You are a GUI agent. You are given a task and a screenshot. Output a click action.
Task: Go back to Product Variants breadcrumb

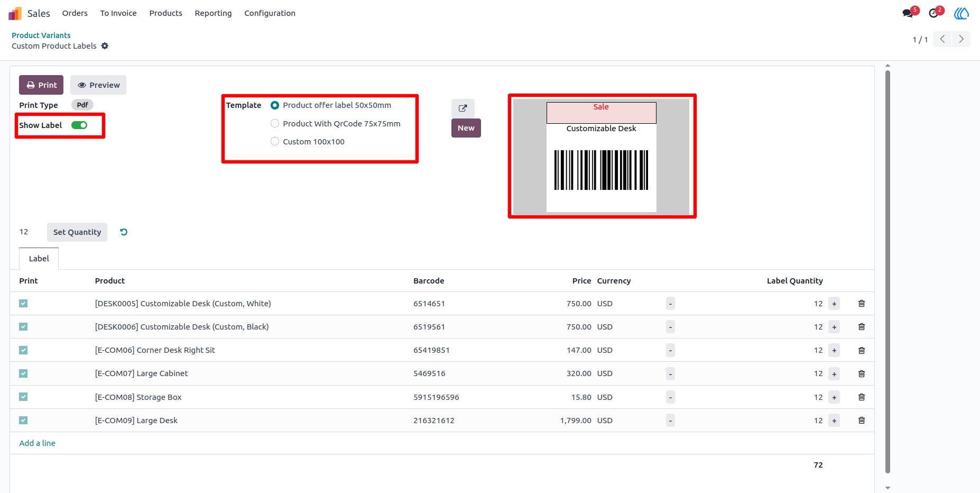[x=41, y=35]
